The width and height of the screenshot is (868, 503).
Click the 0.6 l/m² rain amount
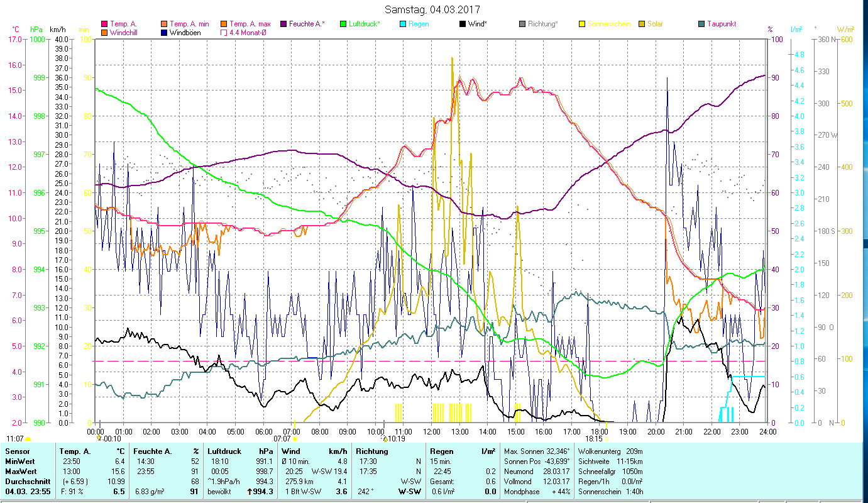tap(443, 492)
